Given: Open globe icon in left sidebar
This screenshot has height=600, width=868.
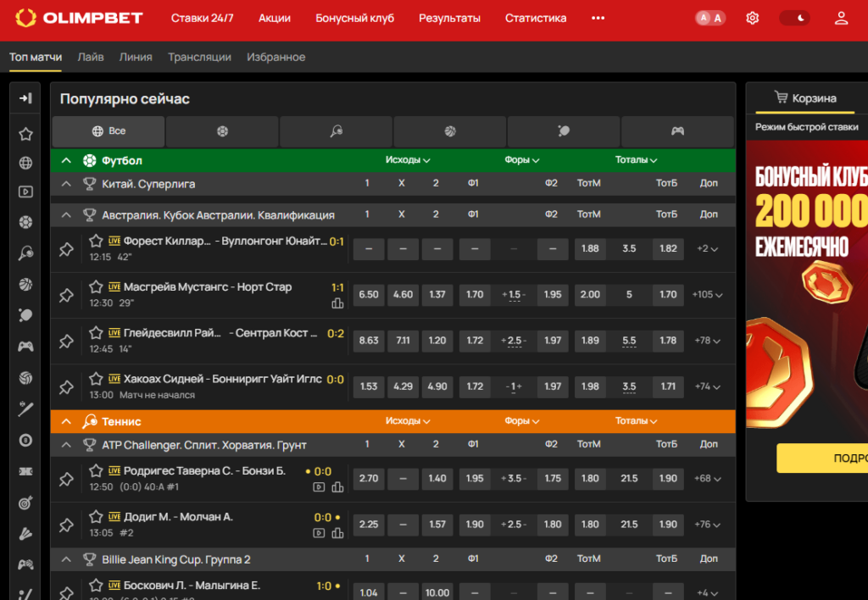Looking at the screenshot, I should click(x=25, y=163).
